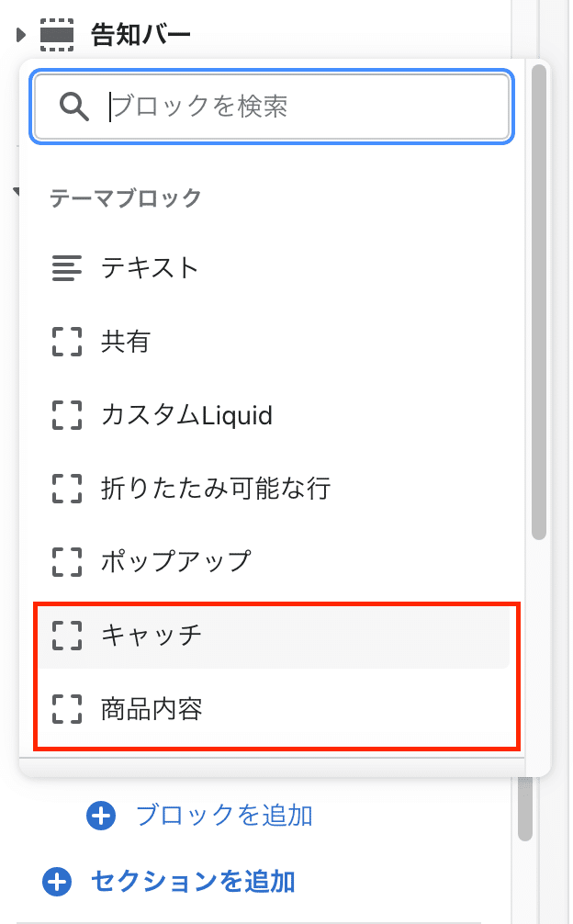Click the search magnifier icon
This screenshot has height=924, width=573.
coord(74,107)
